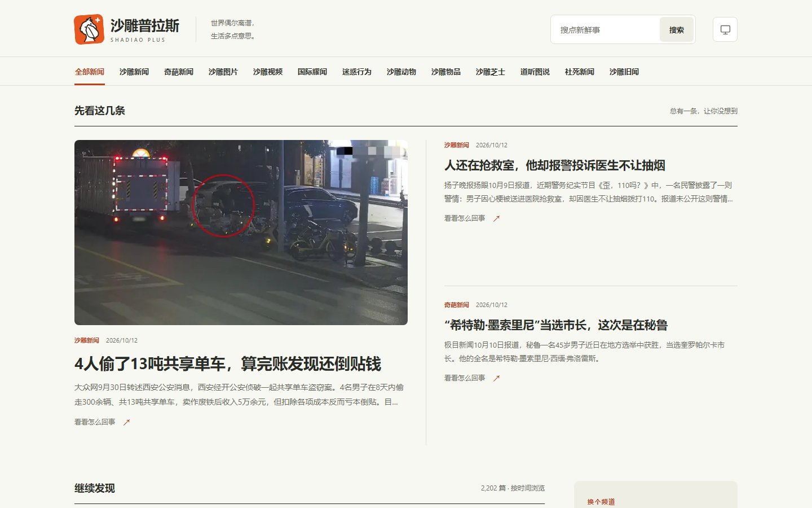Click the 极目新闻 article summary text
Image resolution: width=812 pixels, height=508 pixels.
[x=585, y=352]
